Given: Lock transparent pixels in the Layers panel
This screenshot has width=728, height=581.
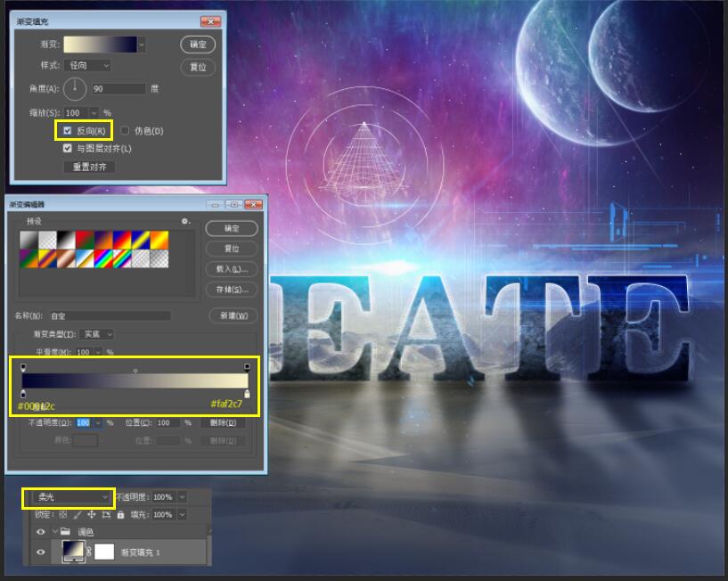Looking at the screenshot, I should [x=62, y=514].
